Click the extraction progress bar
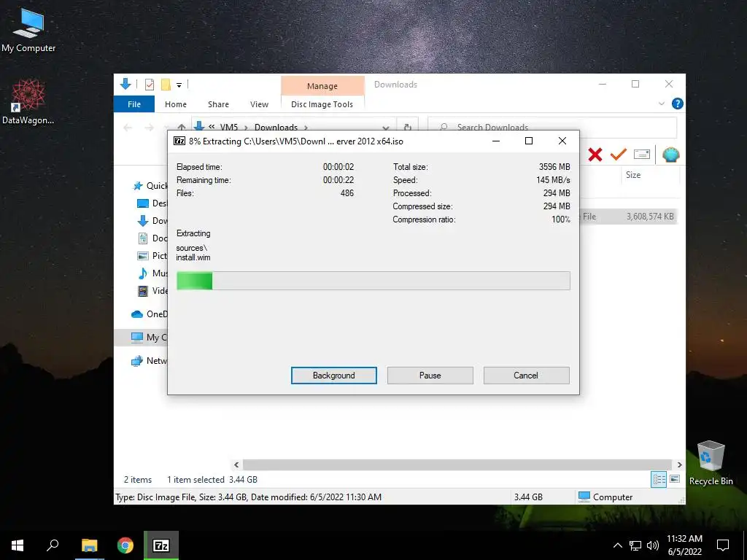Image resolution: width=747 pixels, height=560 pixels. coord(373,281)
